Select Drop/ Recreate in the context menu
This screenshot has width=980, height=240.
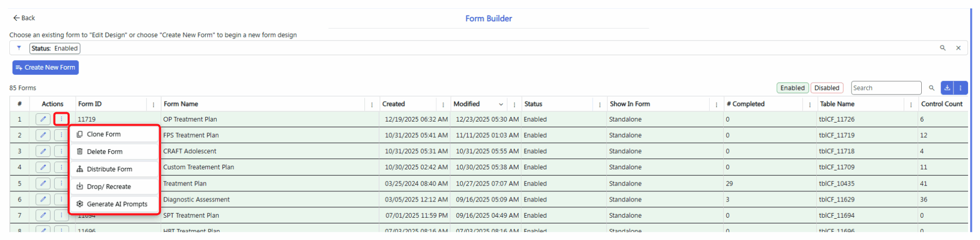coord(114,186)
